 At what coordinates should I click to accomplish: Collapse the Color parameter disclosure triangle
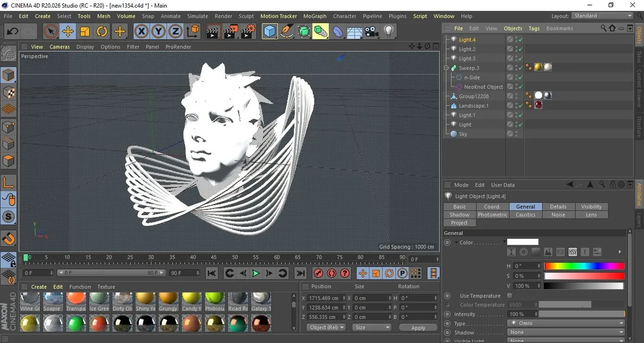456,242
